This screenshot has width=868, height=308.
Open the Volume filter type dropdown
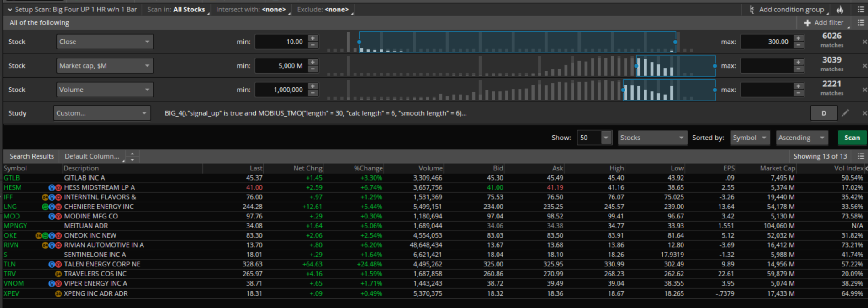[105, 90]
